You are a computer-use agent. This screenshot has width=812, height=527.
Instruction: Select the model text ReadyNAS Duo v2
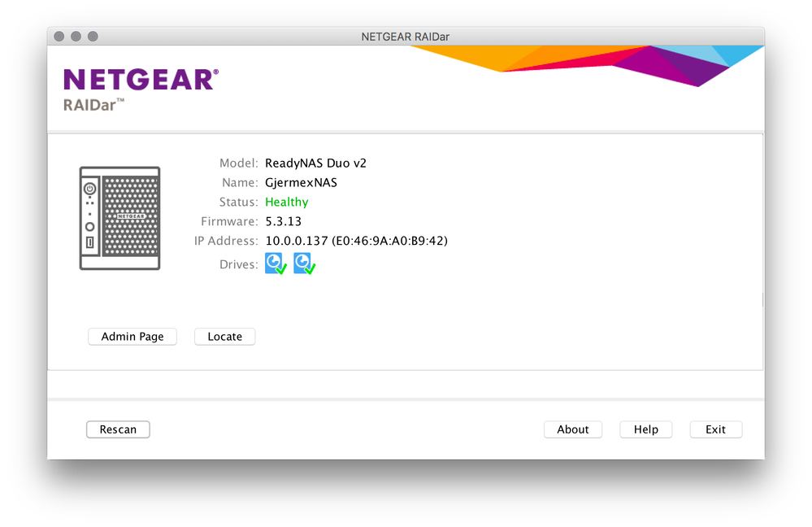(315, 163)
